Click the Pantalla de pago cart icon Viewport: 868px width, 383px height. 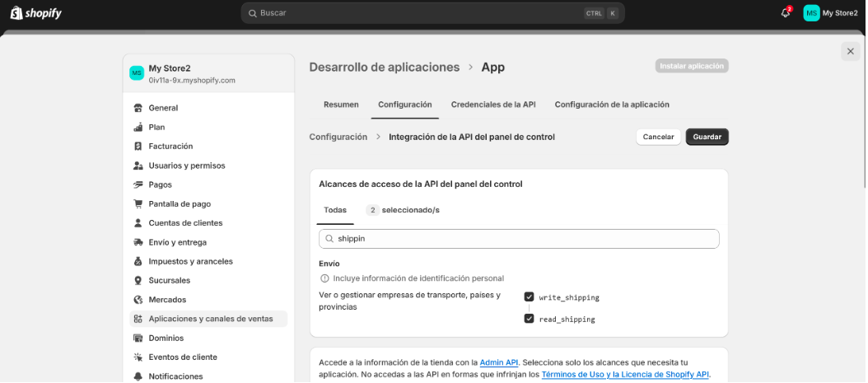[x=138, y=203]
